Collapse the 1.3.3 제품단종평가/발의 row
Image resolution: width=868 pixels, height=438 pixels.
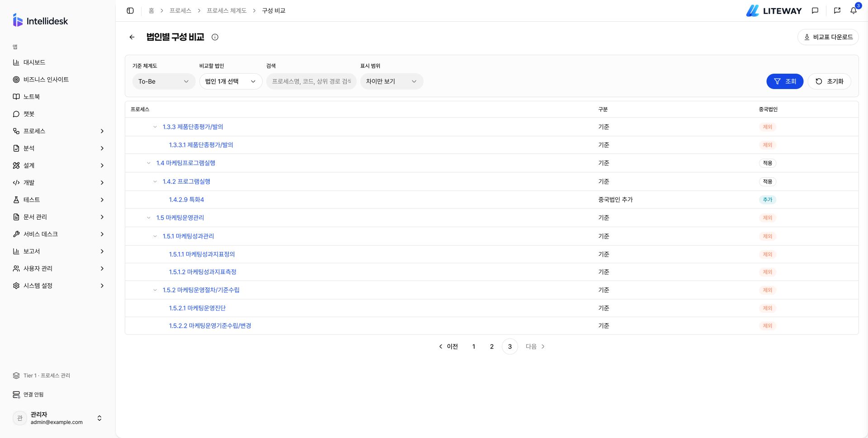[x=155, y=127]
